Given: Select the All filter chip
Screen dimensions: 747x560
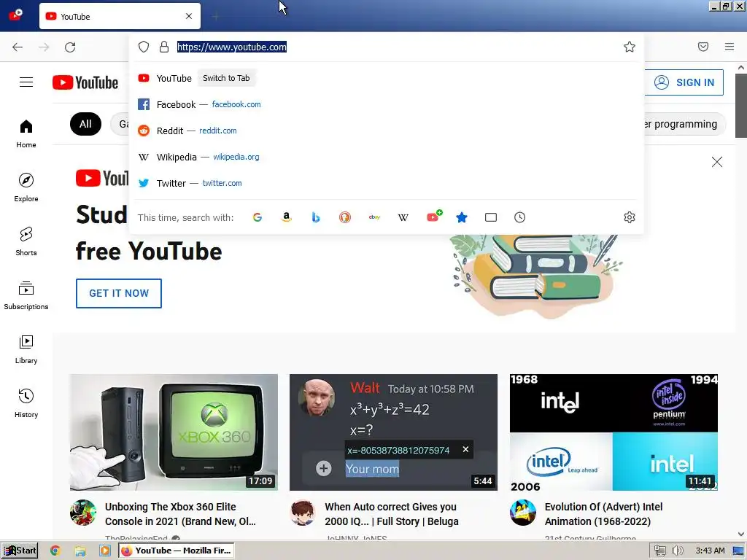Looking at the screenshot, I should pyautogui.click(x=85, y=124).
